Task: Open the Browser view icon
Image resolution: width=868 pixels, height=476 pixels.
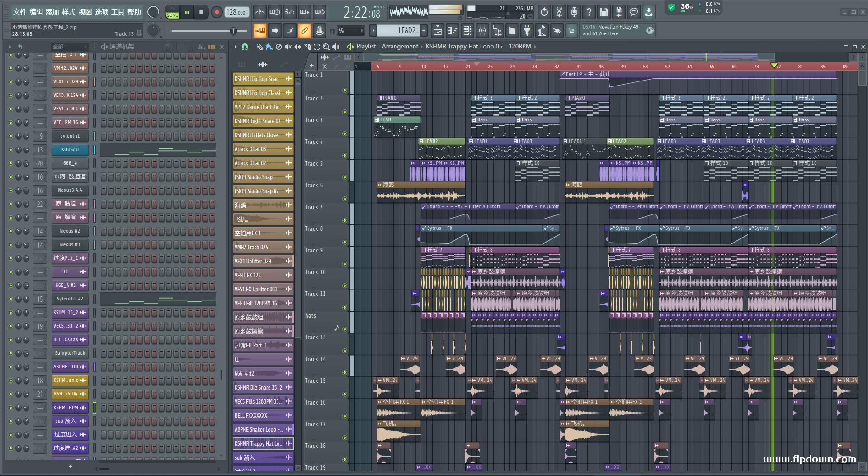Action: (x=497, y=31)
